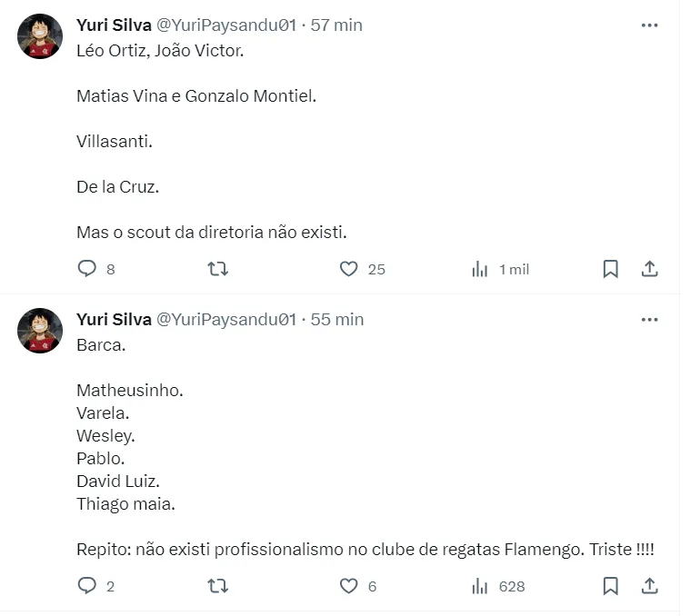Click @YuriPaysandu01 handle on second tweet

pyautogui.click(x=226, y=320)
